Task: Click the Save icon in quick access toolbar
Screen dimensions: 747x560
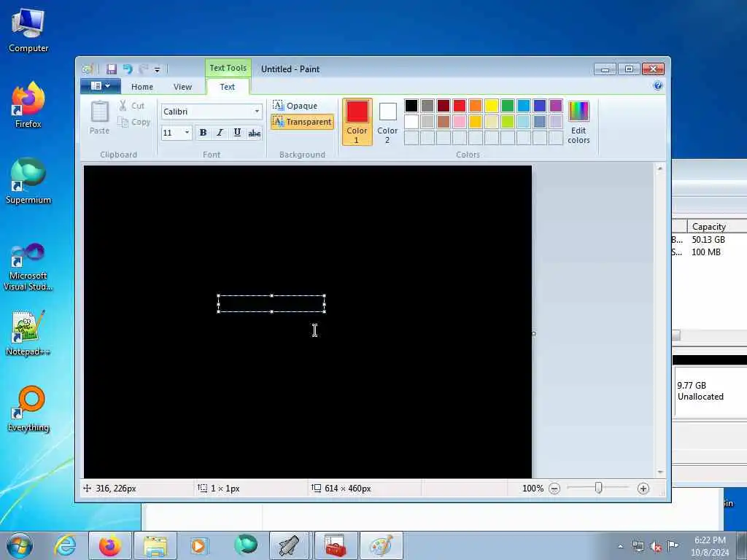Action: click(112, 69)
